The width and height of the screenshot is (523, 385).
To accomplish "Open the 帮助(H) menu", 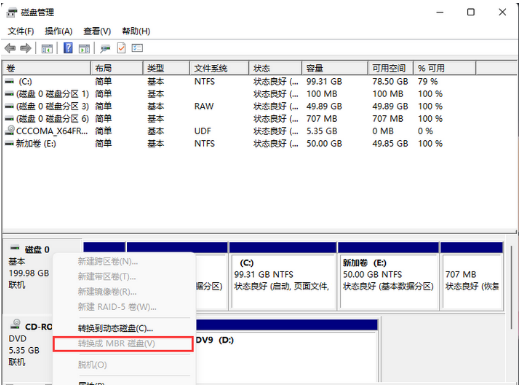I will point(136,31).
